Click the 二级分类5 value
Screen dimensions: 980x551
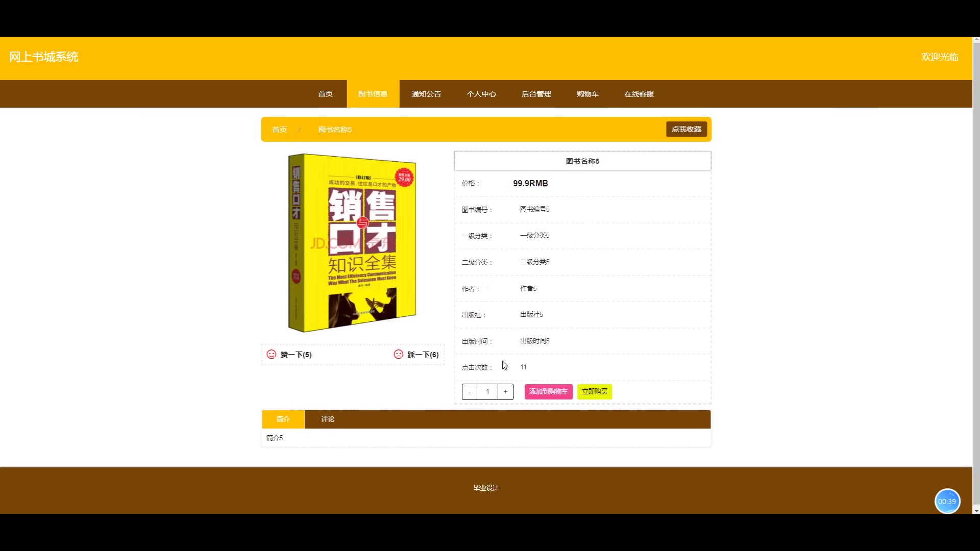[534, 262]
